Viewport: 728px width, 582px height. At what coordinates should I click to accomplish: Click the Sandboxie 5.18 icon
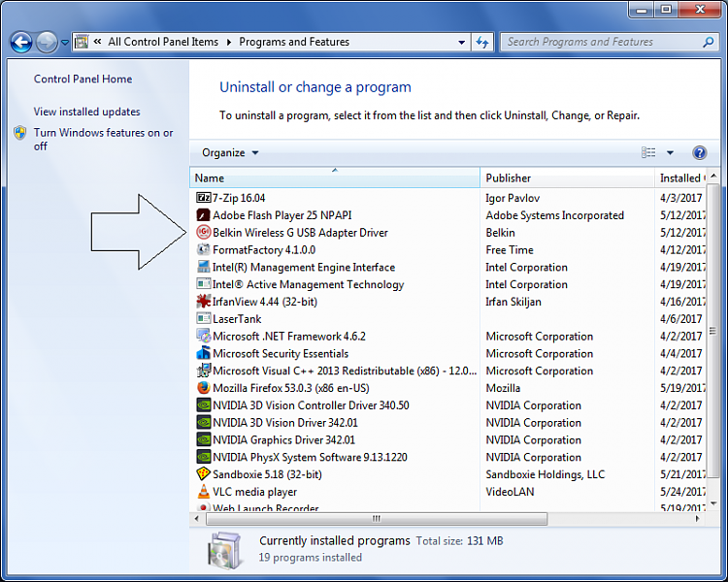[204, 474]
